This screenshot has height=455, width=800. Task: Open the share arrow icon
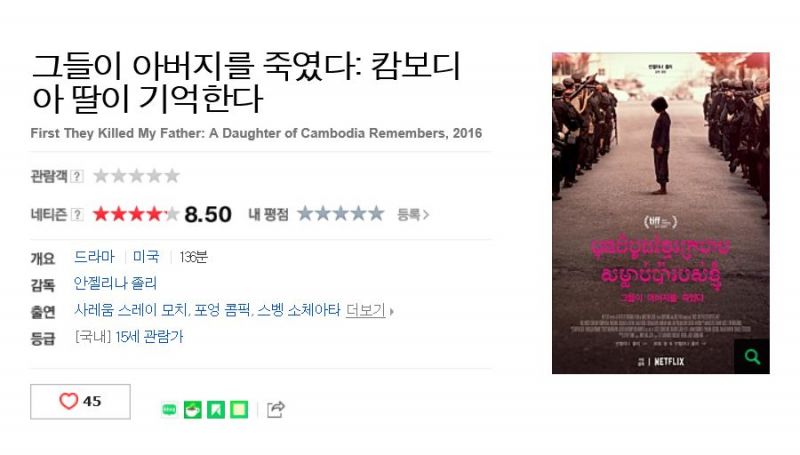[276, 409]
